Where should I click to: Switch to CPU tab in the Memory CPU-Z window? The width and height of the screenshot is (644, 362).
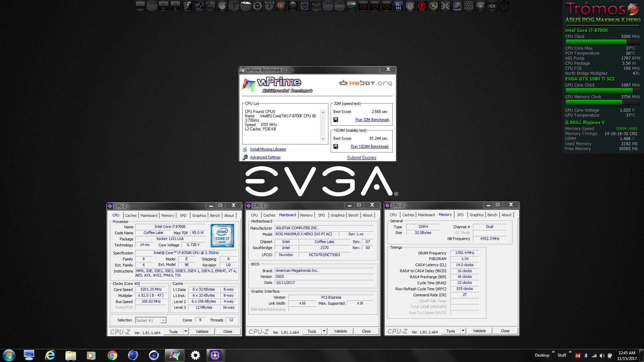(x=393, y=215)
